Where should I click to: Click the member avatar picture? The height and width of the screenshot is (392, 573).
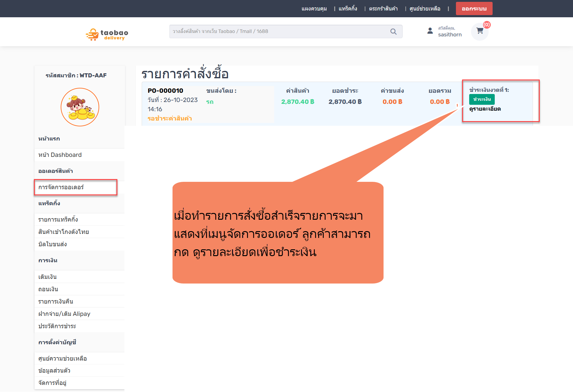click(x=80, y=107)
